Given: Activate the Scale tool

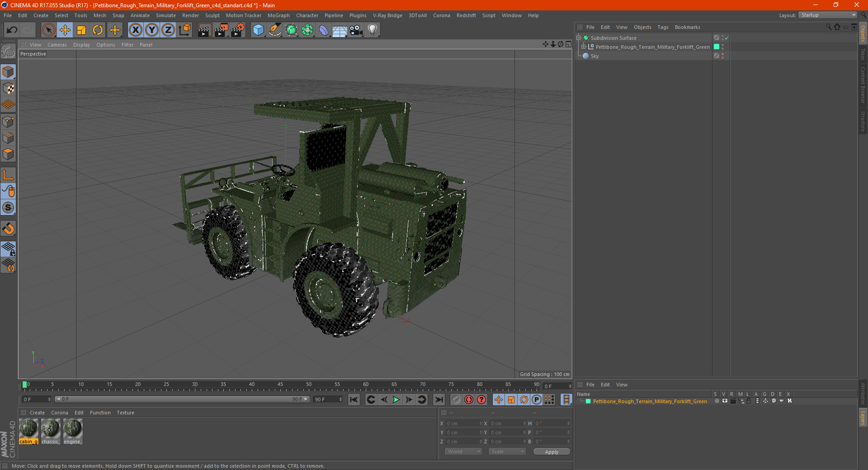Looking at the screenshot, I should point(81,30).
